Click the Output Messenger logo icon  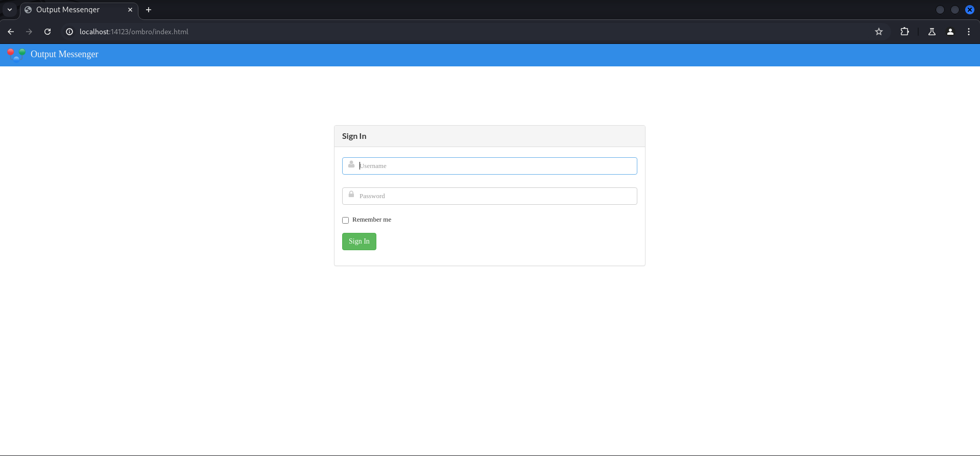(16, 54)
